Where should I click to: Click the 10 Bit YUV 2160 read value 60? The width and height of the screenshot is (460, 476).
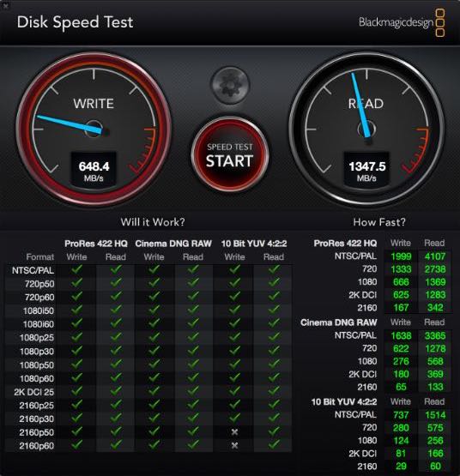(x=435, y=466)
